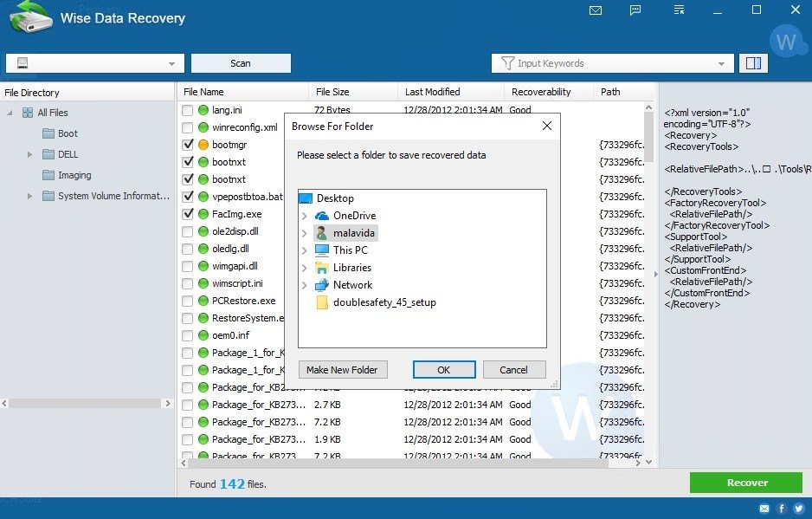Click the OneDrive cloud icon in folder dialog

coord(322,216)
